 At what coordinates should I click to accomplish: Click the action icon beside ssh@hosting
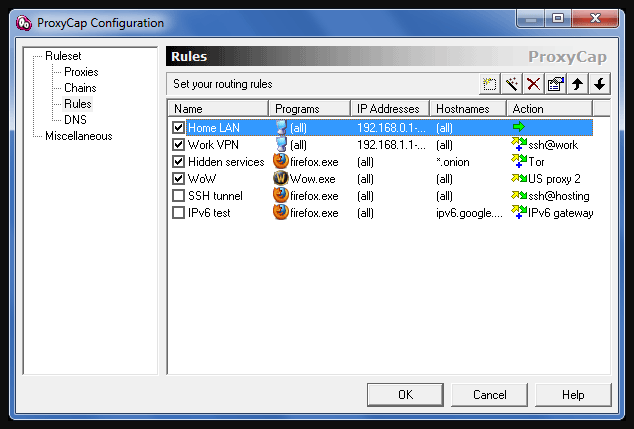point(519,195)
